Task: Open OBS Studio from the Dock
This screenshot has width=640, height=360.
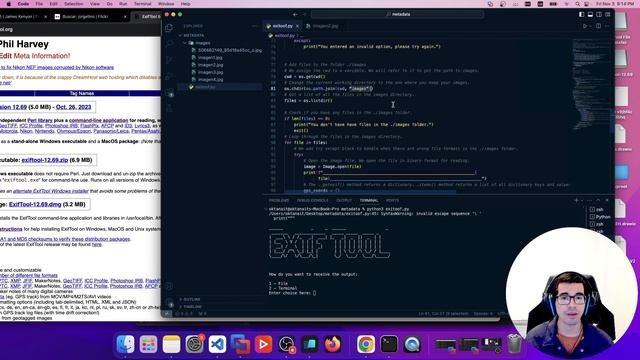Action: (287, 344)
